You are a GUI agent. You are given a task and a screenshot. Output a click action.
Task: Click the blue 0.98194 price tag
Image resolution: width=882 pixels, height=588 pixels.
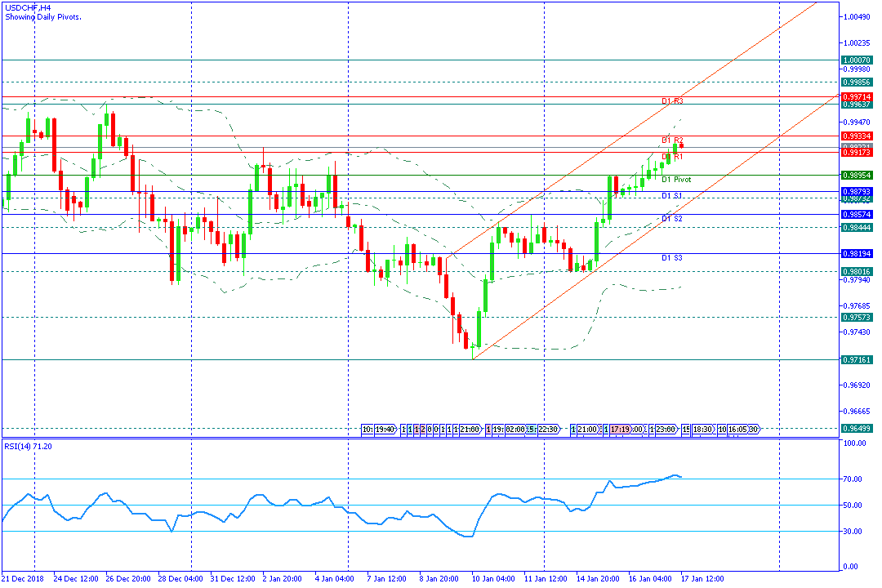point(857,253)
